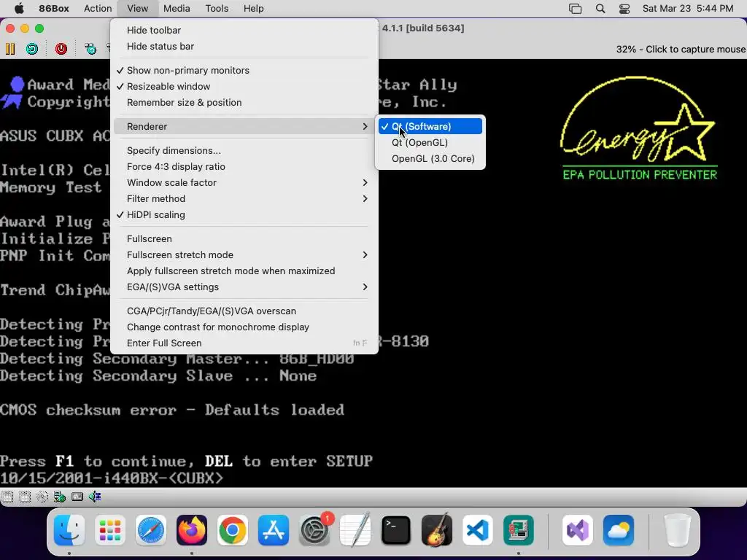Click '32% - Click to capture mouse' text
The width and height of the screenshot is (747, 560).
(681, 50)
